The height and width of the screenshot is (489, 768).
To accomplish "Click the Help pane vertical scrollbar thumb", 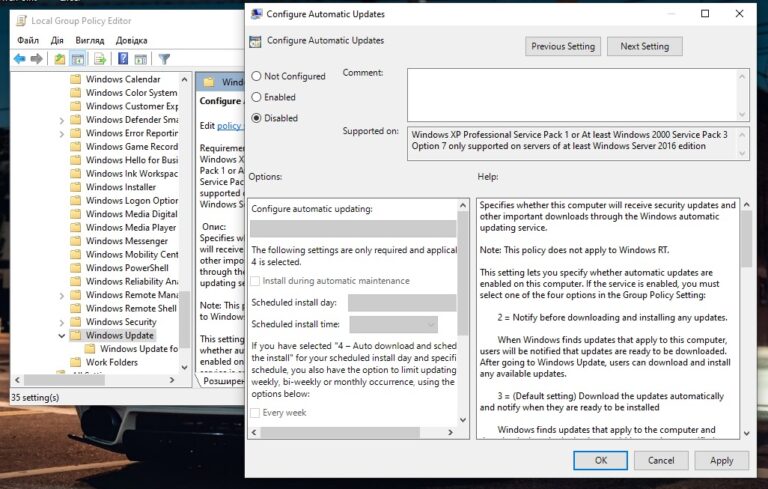I will [x=746, y=240].
